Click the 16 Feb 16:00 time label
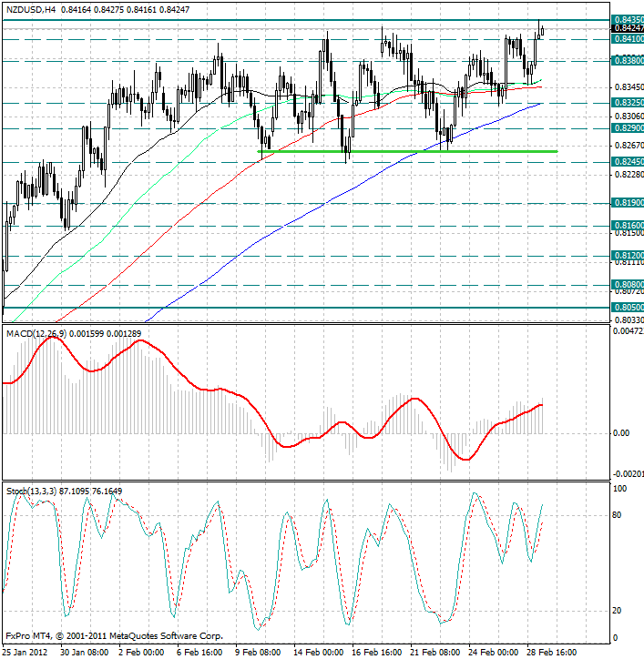Image resolution: width=644 pixels, height=659 pixels. click(376, 653)
